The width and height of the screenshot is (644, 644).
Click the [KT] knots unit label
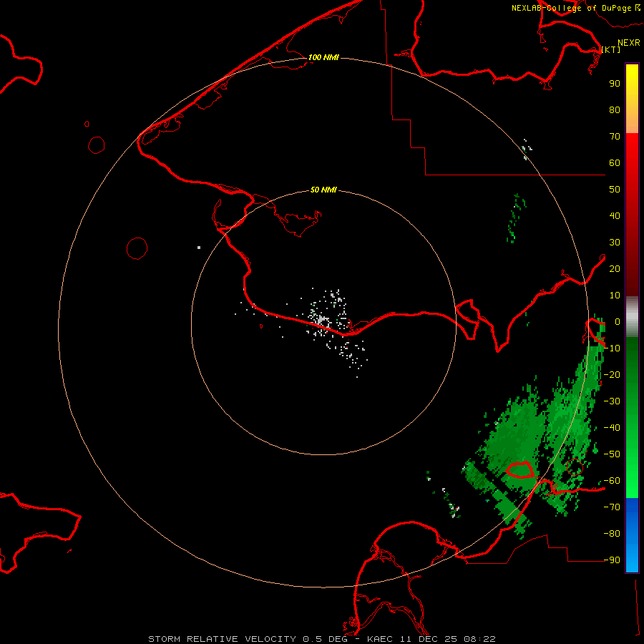(x=611, y=49)
